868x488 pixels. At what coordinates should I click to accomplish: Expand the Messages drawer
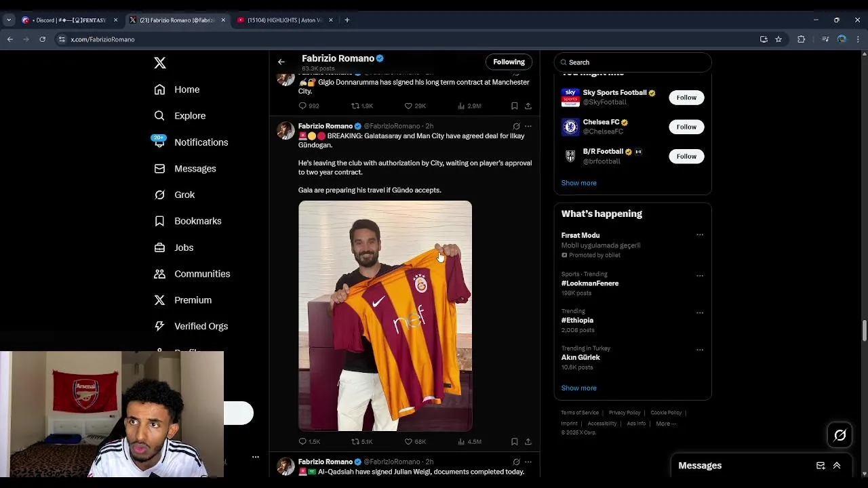tap(837, 466)
